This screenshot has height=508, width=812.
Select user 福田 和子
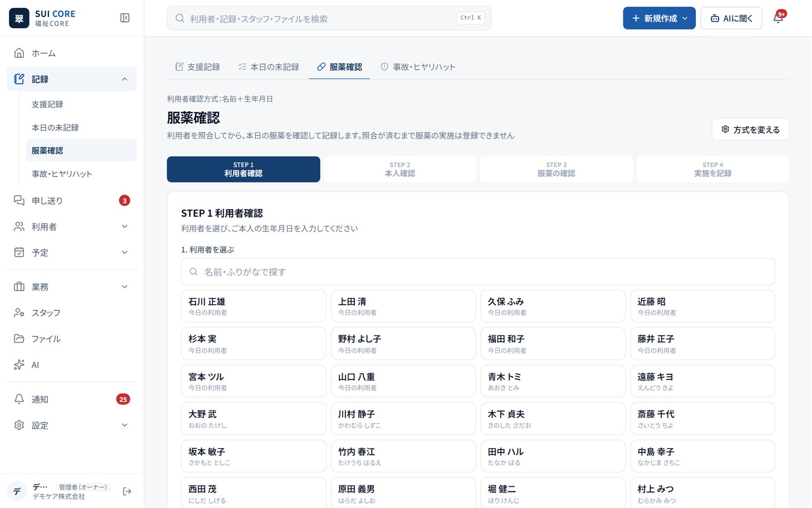click(553, 343)
